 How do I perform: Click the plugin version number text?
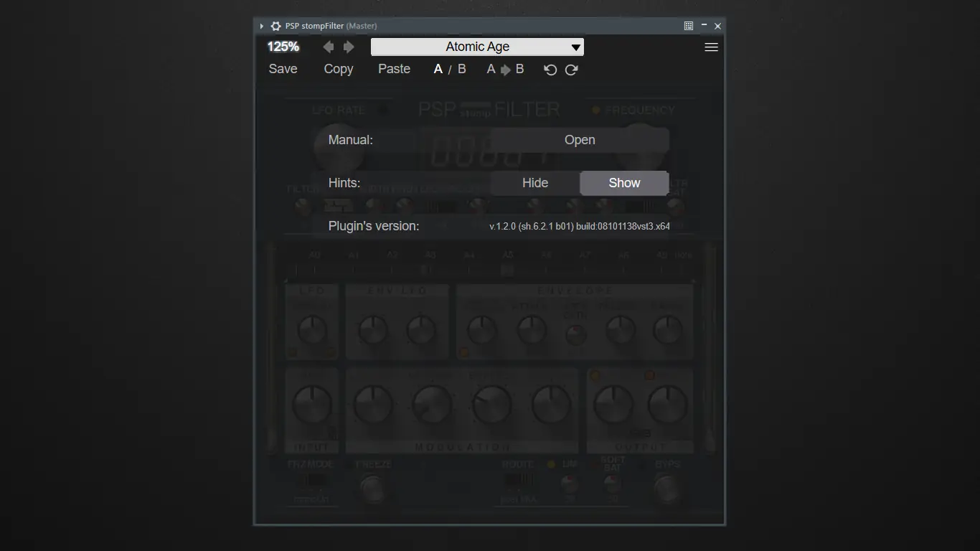580,226
